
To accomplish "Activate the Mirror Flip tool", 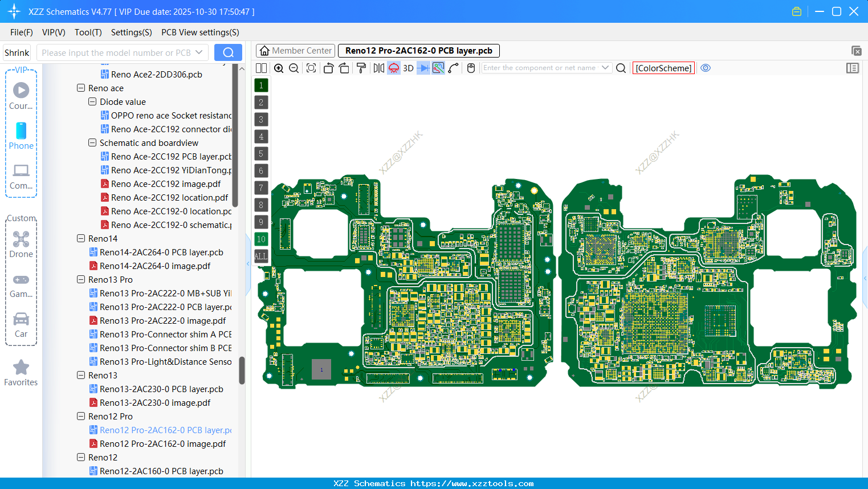I will point(379,68).
